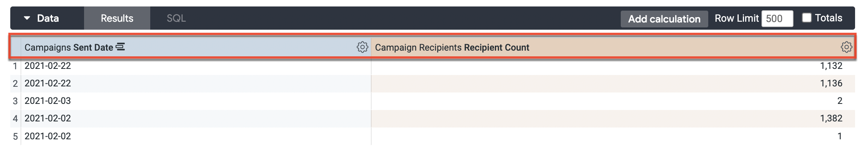Select the 2021-02-03 date cell
Screen dimensions: 868x153
coord(48,101)
